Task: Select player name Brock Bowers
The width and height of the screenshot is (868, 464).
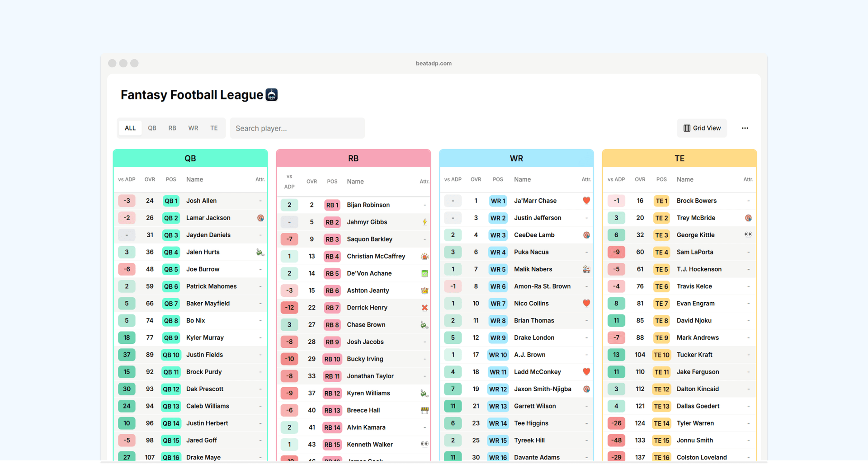Action: (x=696, y=201)
